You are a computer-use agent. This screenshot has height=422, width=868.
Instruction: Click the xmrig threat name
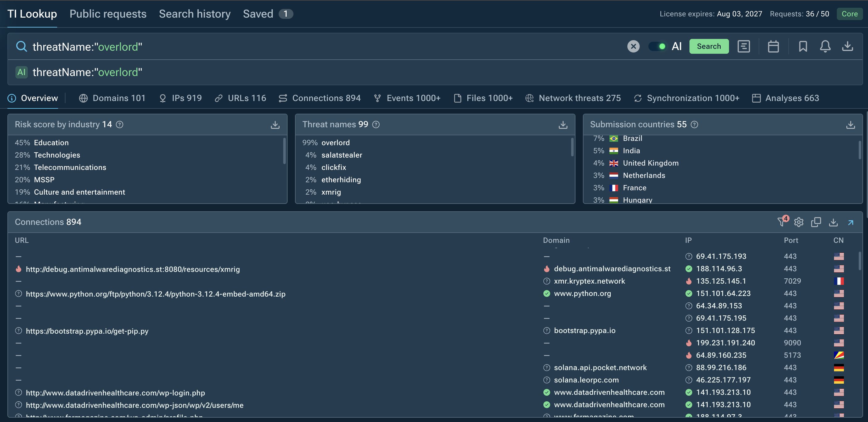(331, 192)
